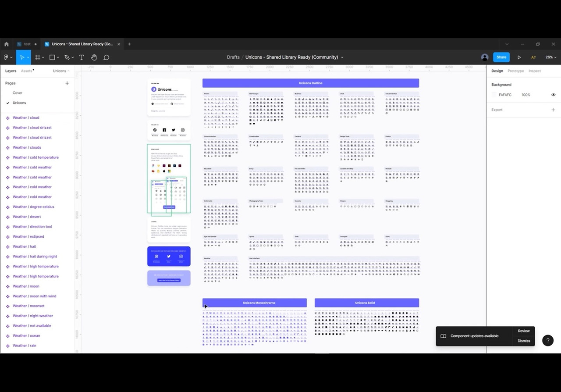Click the Facebook icon in the white Follow Us card
Image resolution: width=561 pixels, height=392 pixels.
point(164,130)
